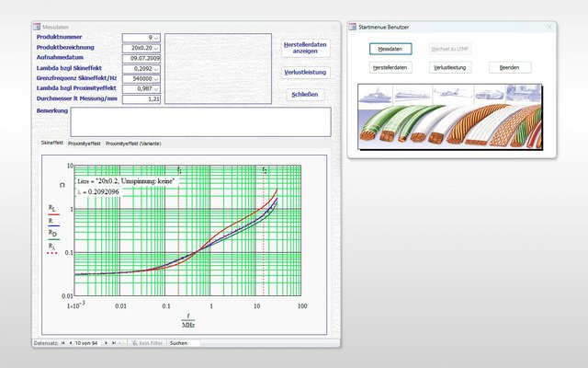This screenshot has width=588, height=368.
Task: Click into the Bemerkung text field
Action: (200, 121)
